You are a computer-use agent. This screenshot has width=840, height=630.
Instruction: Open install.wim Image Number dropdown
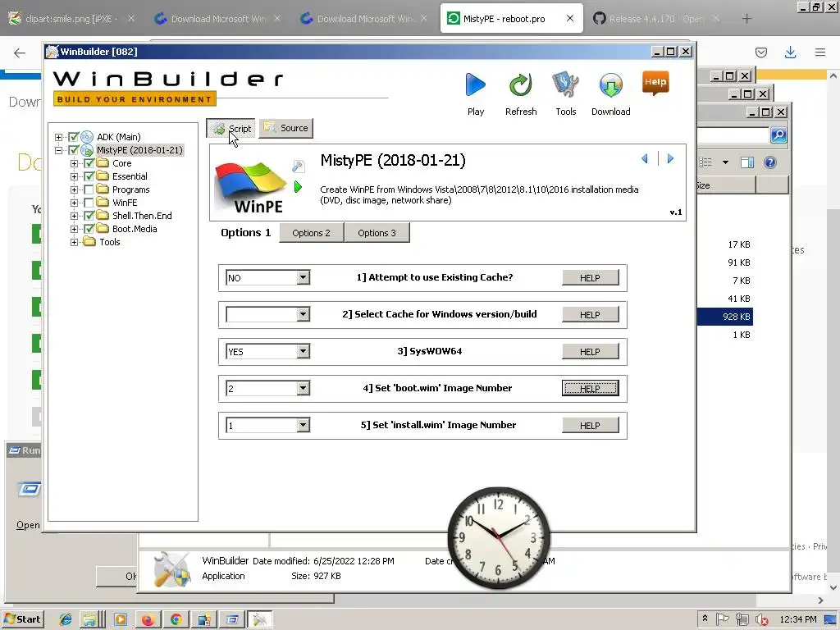(304, 426)
